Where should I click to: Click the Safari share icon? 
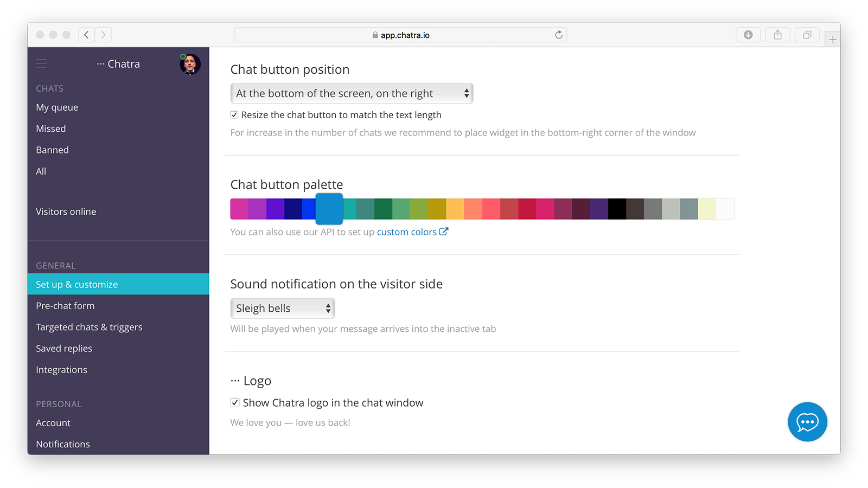(x=777, y=35)
